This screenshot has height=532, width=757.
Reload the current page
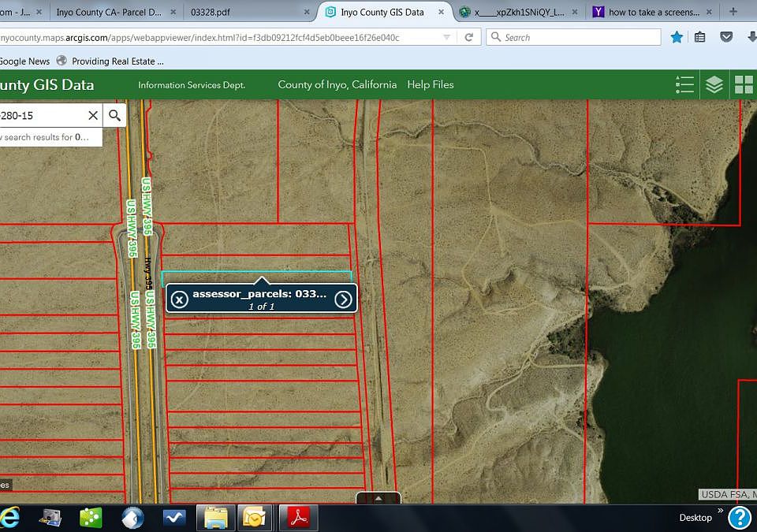[468, 37]
